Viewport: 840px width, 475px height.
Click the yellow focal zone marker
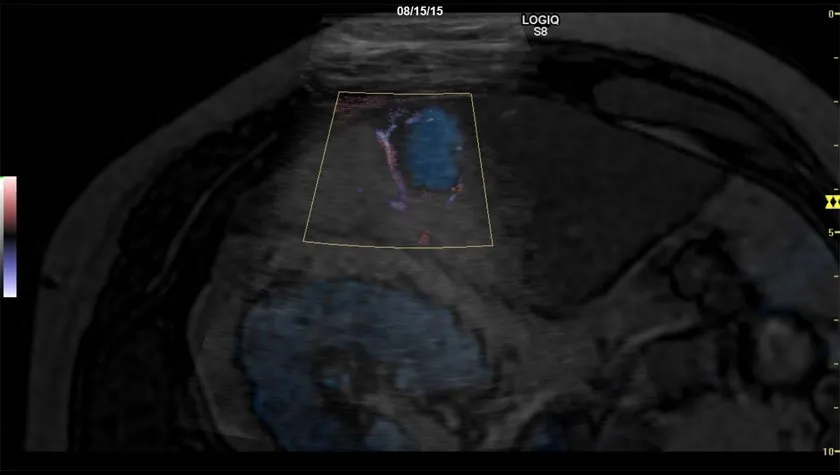(x=830, y=203)
